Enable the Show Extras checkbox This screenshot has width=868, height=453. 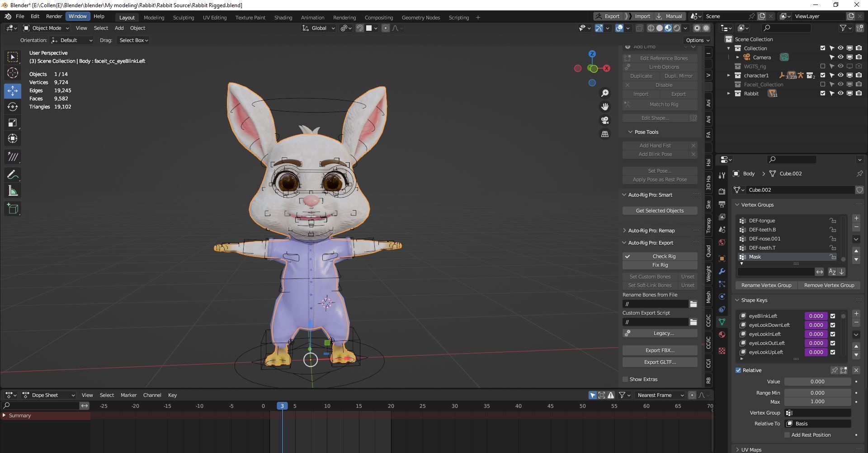(625, 379)
